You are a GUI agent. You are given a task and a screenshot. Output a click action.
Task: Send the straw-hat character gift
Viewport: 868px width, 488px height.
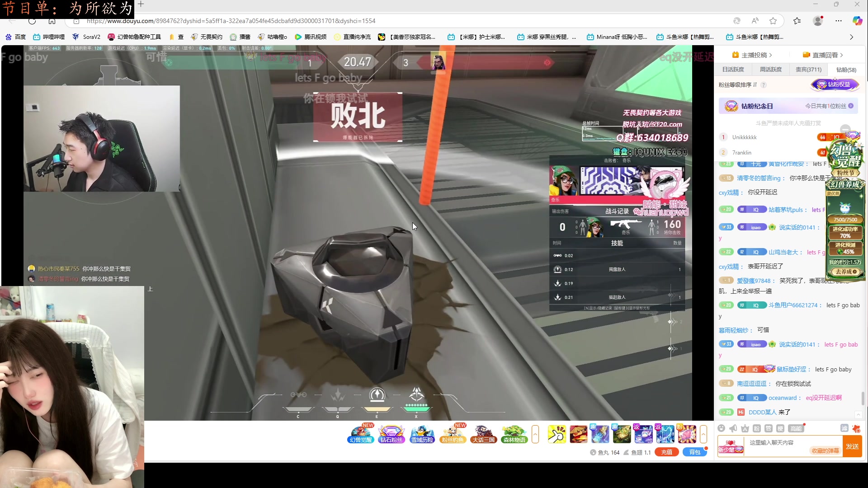coord(578,434)
